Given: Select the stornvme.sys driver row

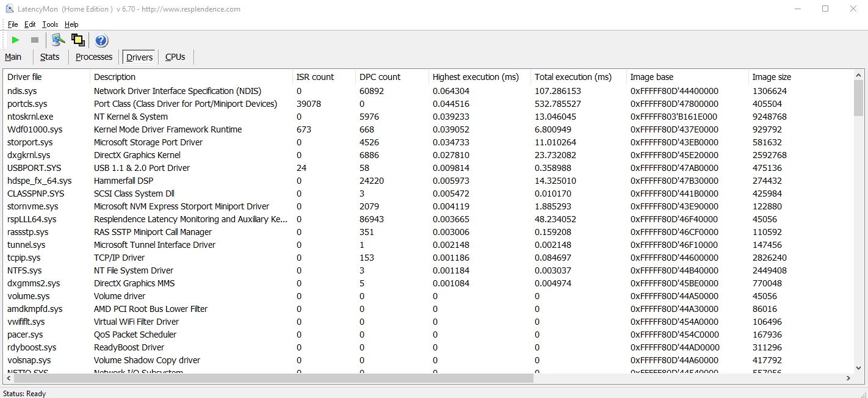Looking at the screenshot, I should click(428, 206).
